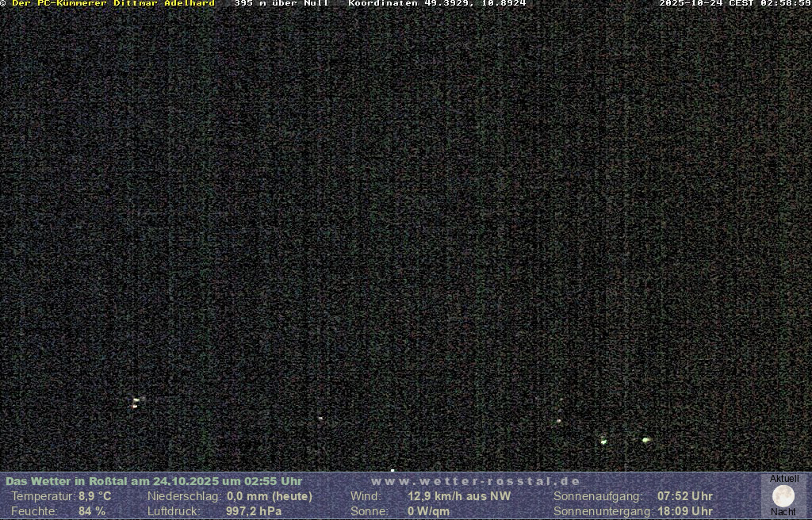
Task: Click the Niederschlag 0,0 mm (heute) reading
Action: click(270, 496)
